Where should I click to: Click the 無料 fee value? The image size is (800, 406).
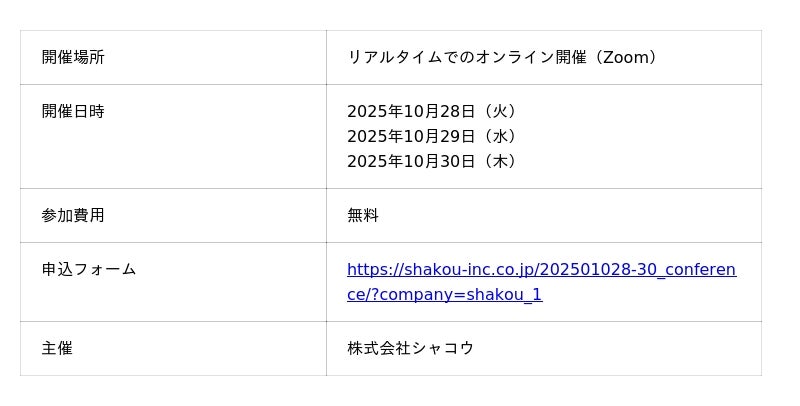tap(363, 215)
